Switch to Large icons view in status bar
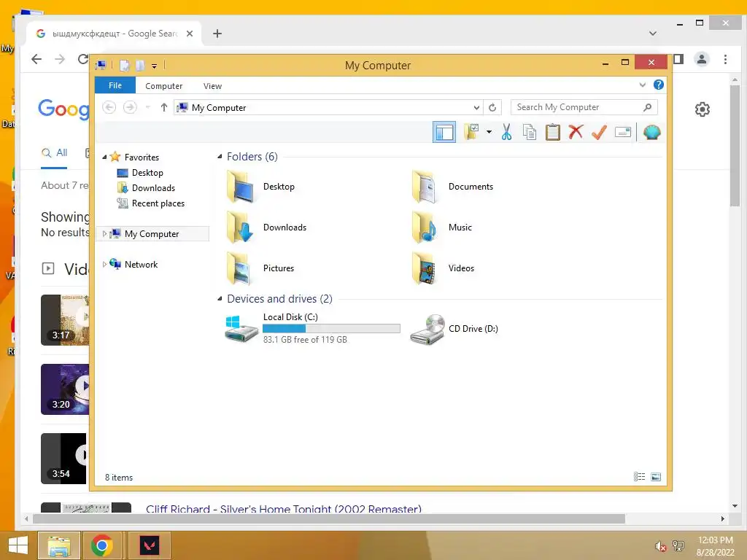The height and width of the screenshot is (560, 747). [x=656, y=477]
